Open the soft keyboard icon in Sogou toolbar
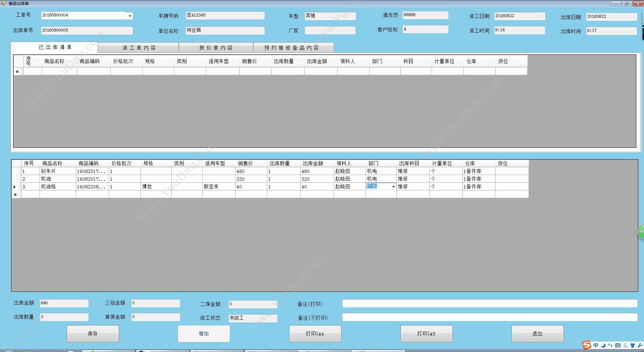This screenshot has height=352, width=644. (618, 345)
